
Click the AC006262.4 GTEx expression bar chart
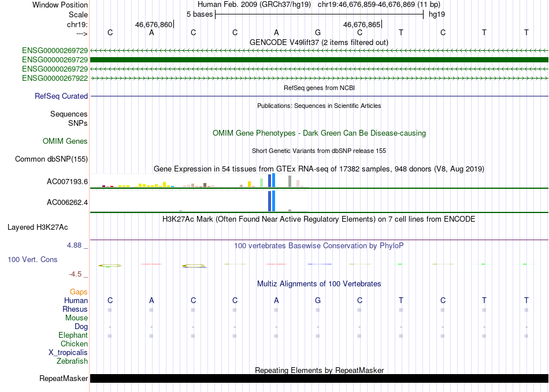(x=199, y=201)
